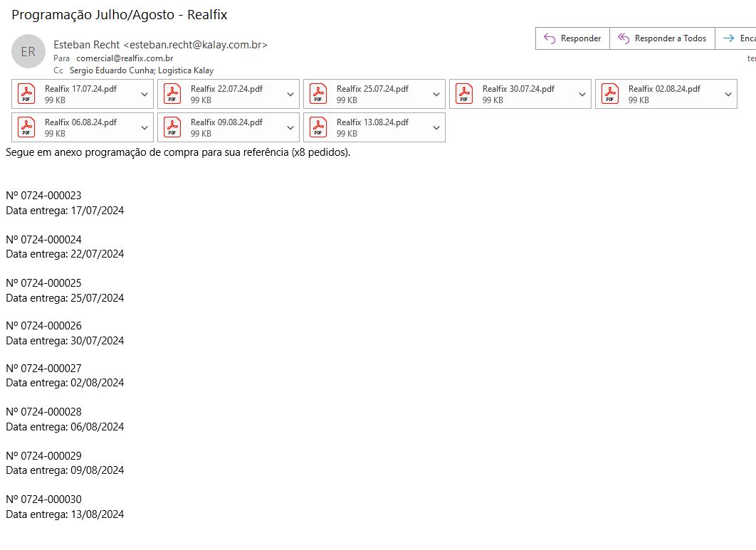Image resolution: width=756 pixels, height=550 pixels.
Task: Select recipient comercial@realfix.com.br
Action: click(125, 58)
